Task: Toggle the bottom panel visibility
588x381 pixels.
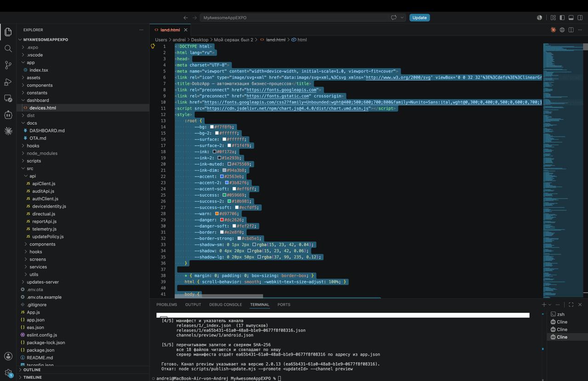Action: pos(571,17)
